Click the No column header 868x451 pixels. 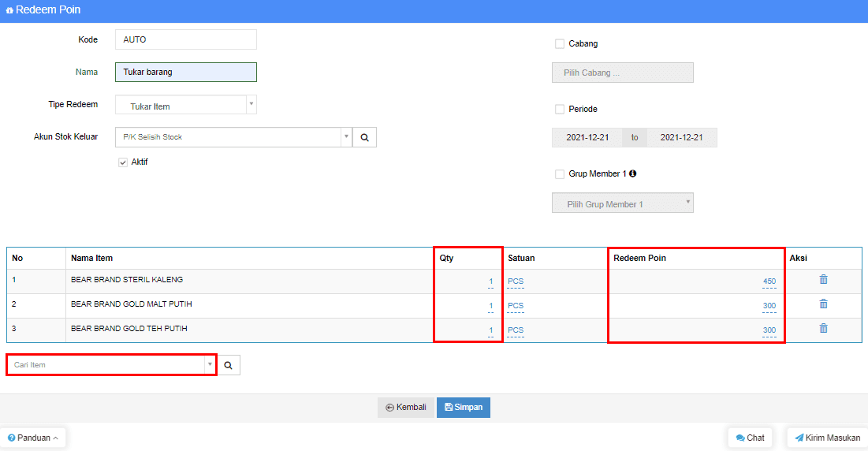tap(17, 259)
